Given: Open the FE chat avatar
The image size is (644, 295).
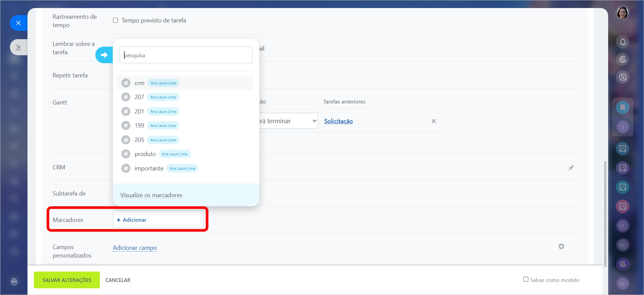Looking at the screenshot, I should 623,226.
